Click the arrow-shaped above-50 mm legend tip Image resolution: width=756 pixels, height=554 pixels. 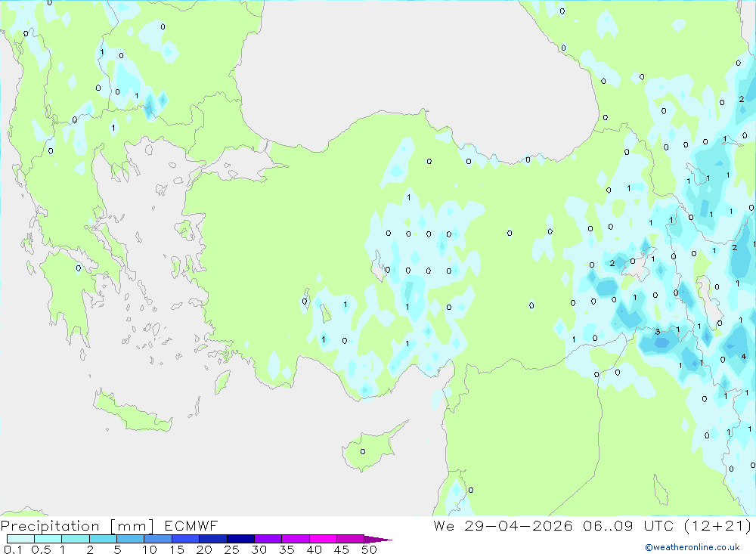coord(377,540)
